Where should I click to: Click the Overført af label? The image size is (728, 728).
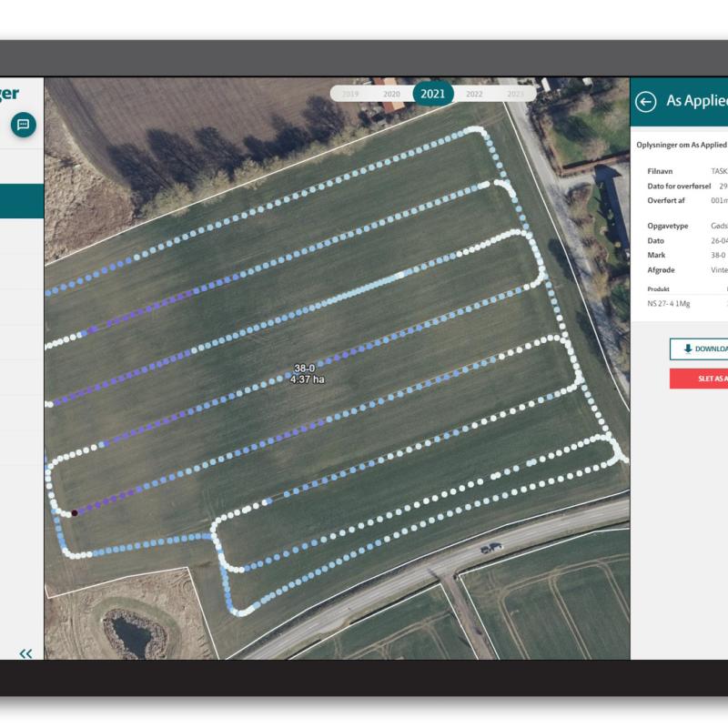click(666, 200)
